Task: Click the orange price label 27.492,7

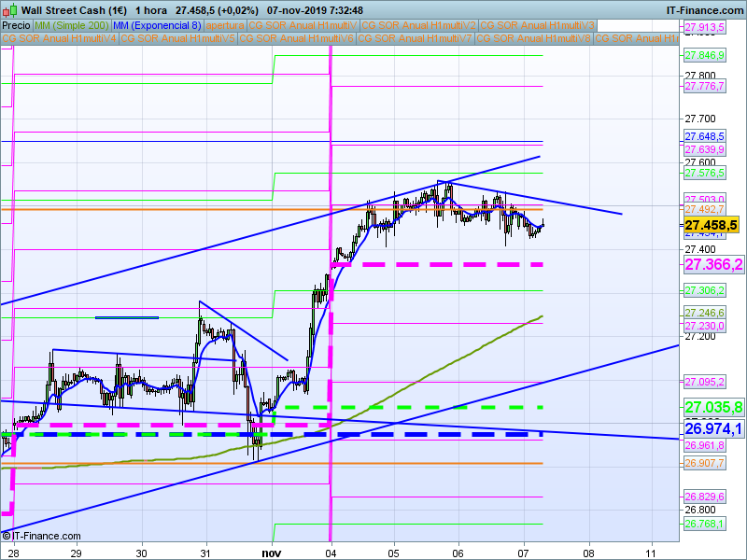Action: pos(704,209)
